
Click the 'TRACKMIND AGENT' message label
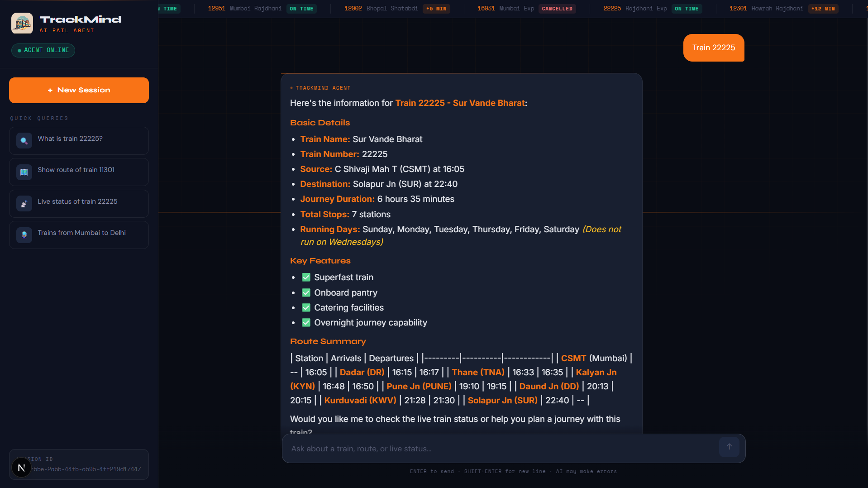[323, 88]
